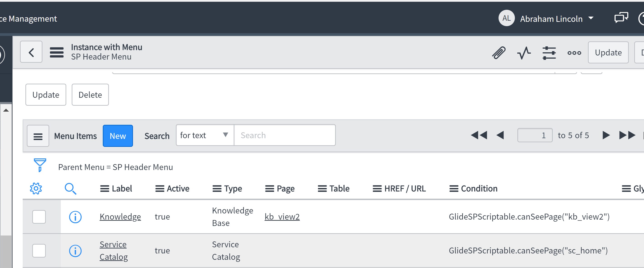Click the AL user avatar
Viewport: 644px width, 268px height.
pyautogui.click(x=506, y=18)
